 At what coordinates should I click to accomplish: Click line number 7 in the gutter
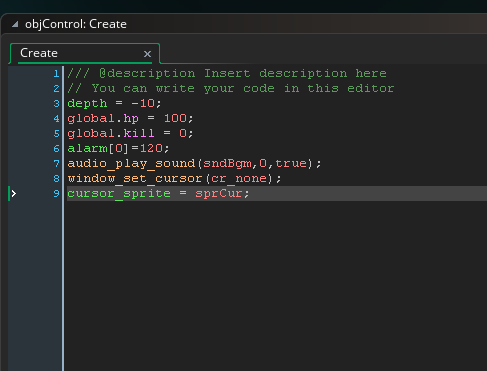(57, 163)
